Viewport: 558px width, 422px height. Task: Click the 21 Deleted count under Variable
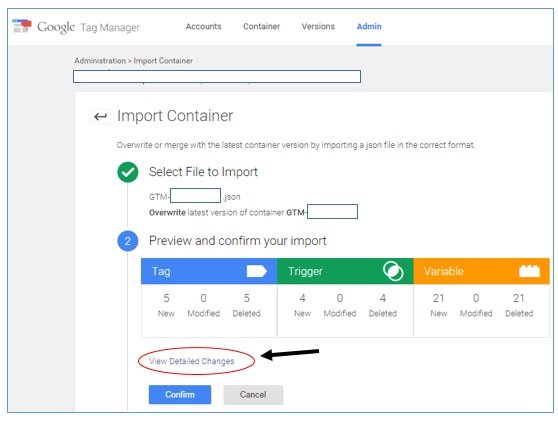pos(519,305)
